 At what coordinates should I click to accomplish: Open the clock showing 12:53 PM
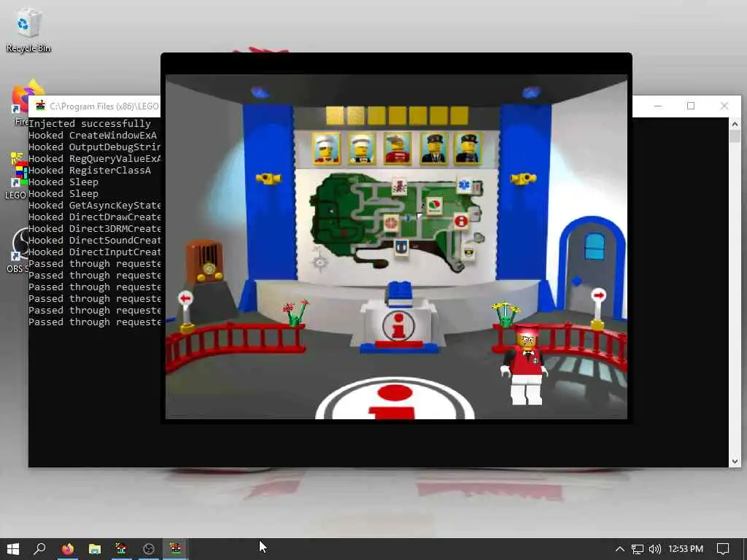(686, 549)
